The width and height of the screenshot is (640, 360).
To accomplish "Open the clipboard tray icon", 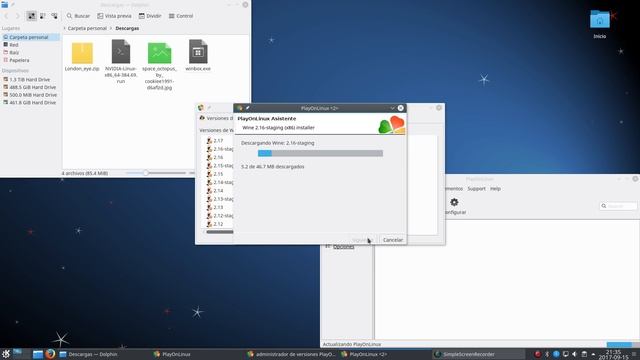I will tap(584, 354).
